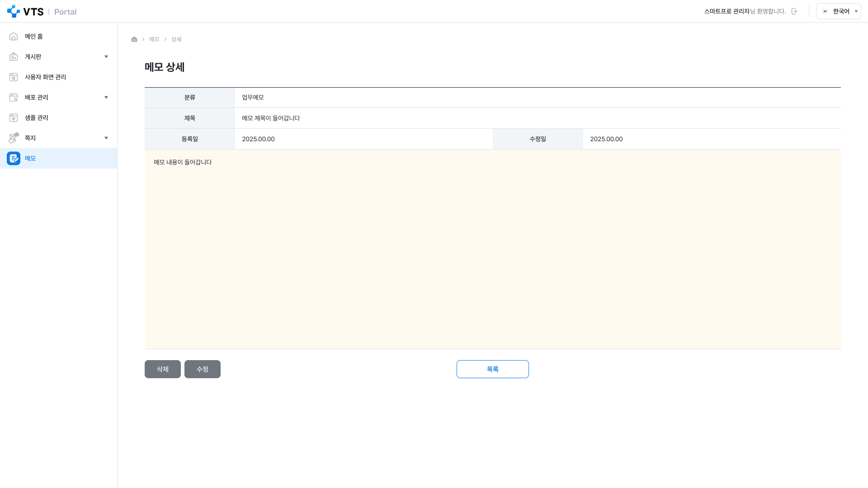Click the 배포 관리 icon in sidebar
The width and height of the screenshot is (868, 488).
14,97
